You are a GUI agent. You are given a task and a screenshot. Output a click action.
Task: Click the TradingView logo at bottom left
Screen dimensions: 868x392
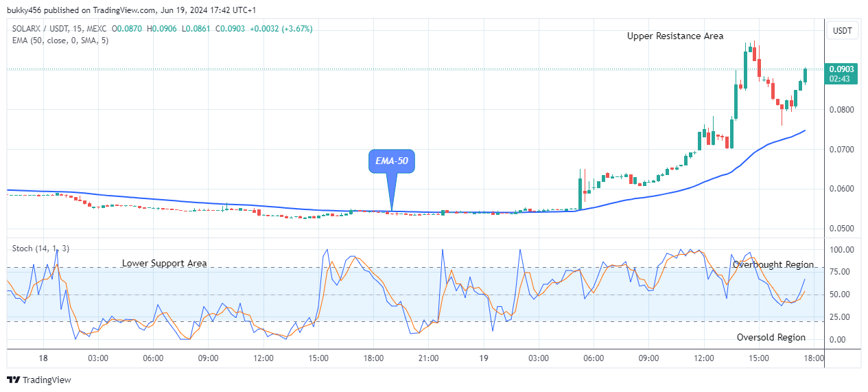[x=39, y=380]
